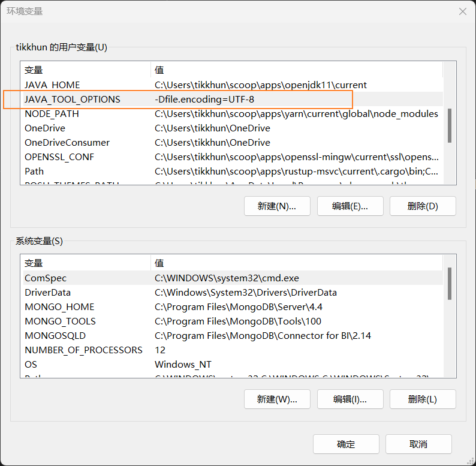Select the OneDrive user variable
Viewport: 476px width, 466px height.
[233, 128]
